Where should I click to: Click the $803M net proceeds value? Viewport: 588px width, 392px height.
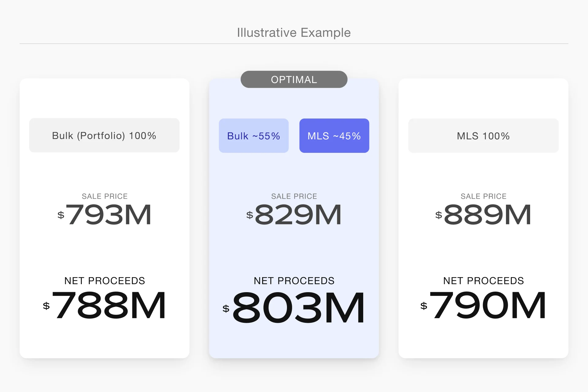click(x=294, y=307)
